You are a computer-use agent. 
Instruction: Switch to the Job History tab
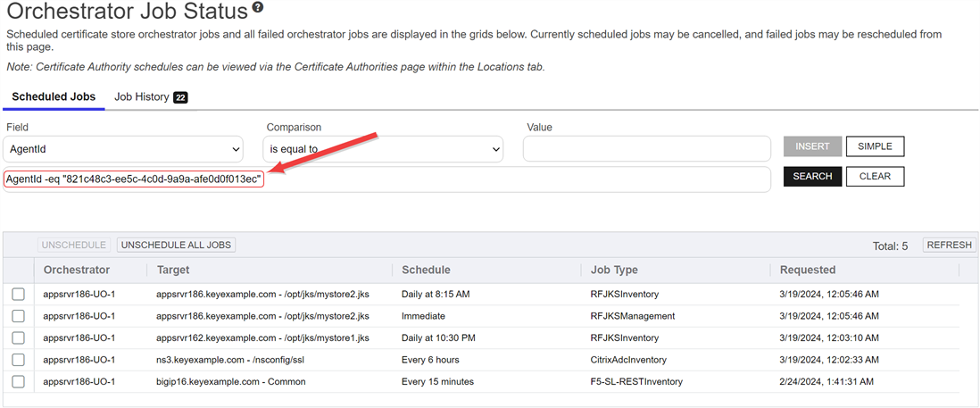coord(141,96)
